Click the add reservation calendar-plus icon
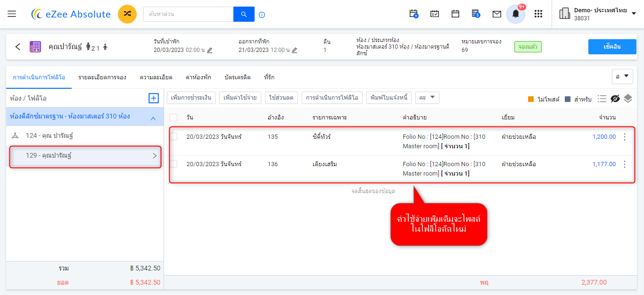 [x=414, y=14]
